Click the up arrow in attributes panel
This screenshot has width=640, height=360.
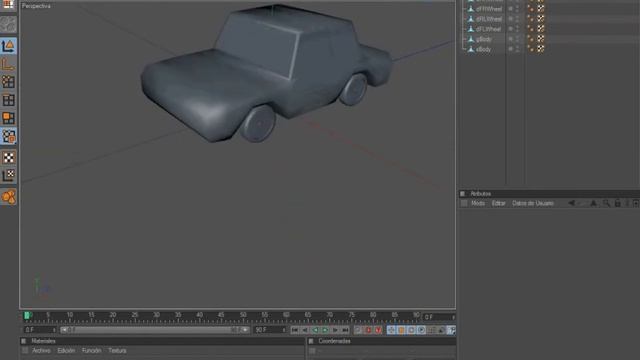coord(593,203)
